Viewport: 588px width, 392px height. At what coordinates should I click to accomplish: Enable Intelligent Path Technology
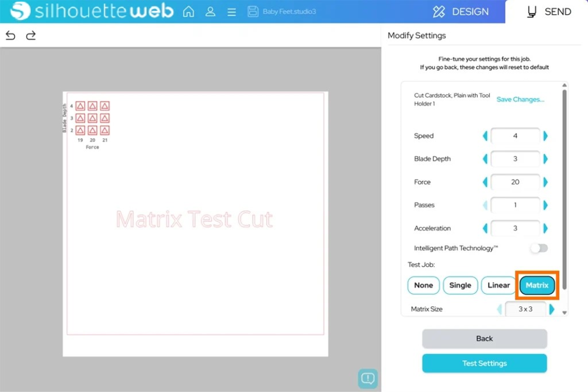click(x=538, y=248)
